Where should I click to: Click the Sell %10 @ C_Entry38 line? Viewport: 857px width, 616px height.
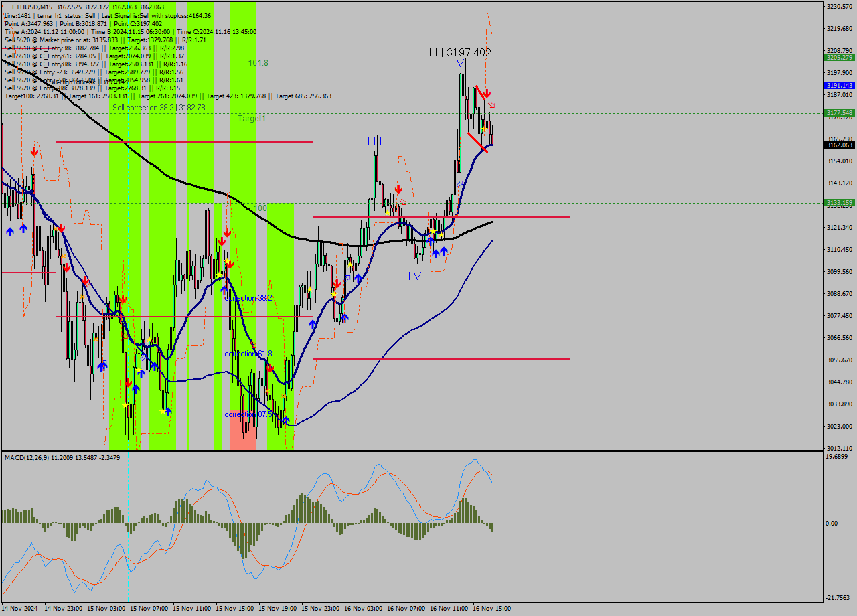94,48
